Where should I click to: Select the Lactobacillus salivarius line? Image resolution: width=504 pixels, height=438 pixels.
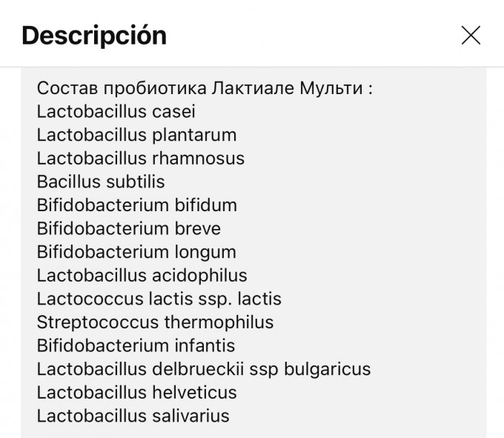point(133,416)
